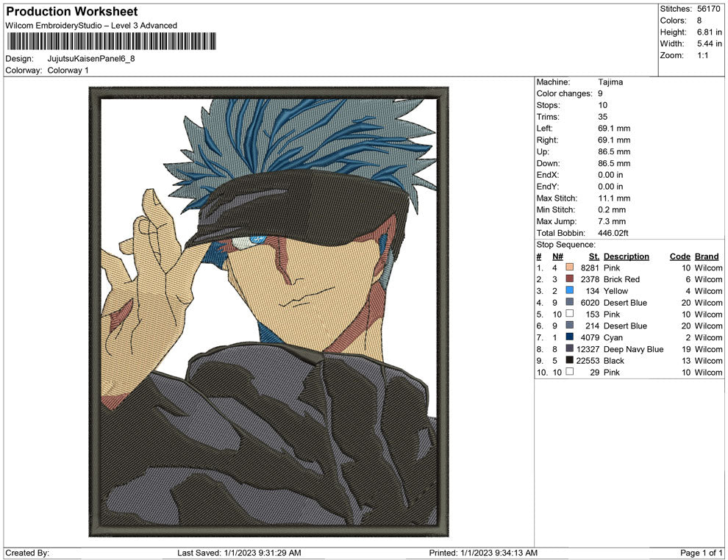
Task: Click the Production Worksheet title
Action: point(71,12)
